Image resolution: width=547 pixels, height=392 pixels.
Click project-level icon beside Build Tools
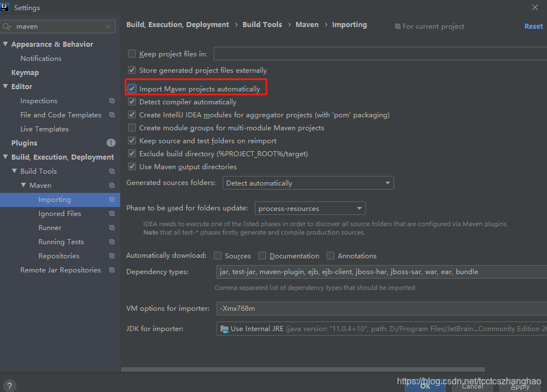coord(112,171)
